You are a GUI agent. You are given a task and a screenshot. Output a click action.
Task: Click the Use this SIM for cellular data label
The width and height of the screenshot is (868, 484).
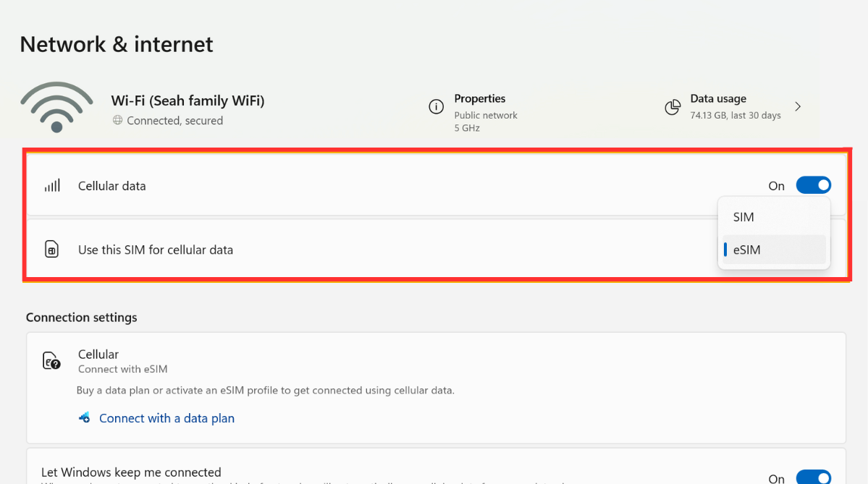pyautogui.click(x=156, y=250)
